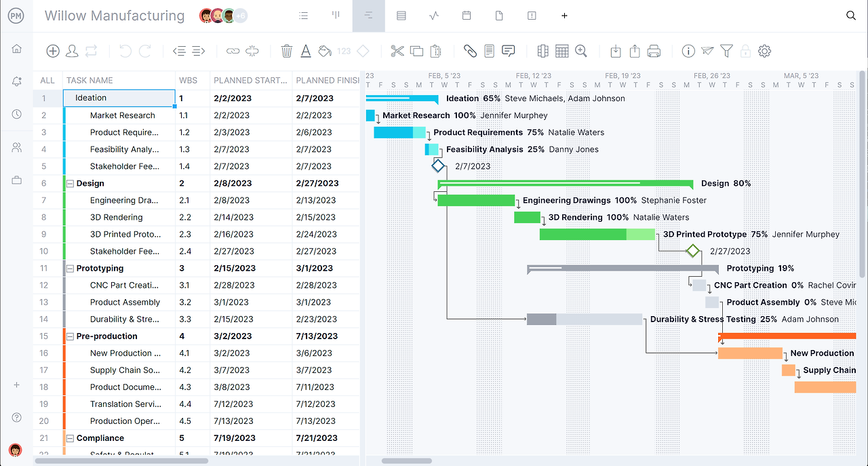Collapse the Compliance task group
This screenshot has height=466, width=868.
(70, 438)
